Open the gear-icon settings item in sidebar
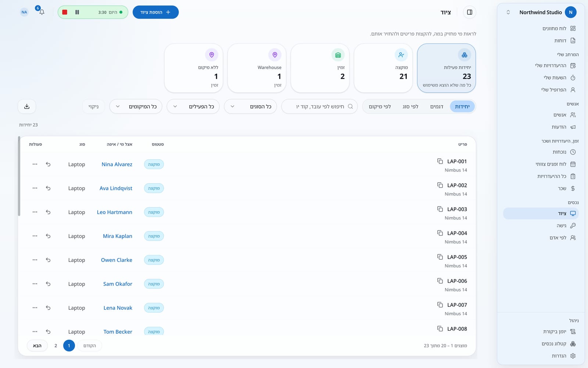The height and width of the screenshot is (368, 588). tap(541, 356)
